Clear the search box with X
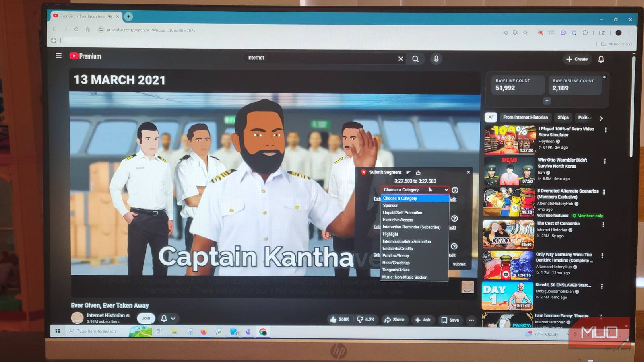Image resolution: width=644 pixels, height=362 pixels. point(400,59)
